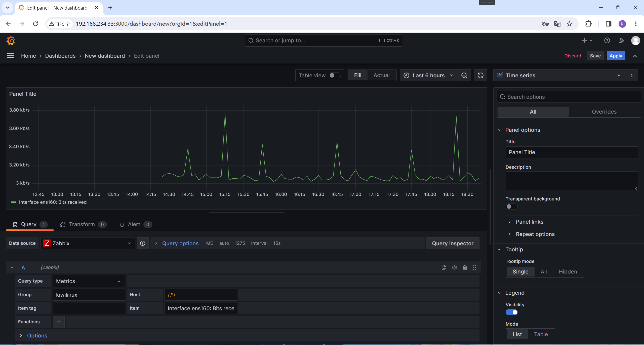The image size is (644, 345).
Task: Switch to the Query tab
Action: (30, 224)
